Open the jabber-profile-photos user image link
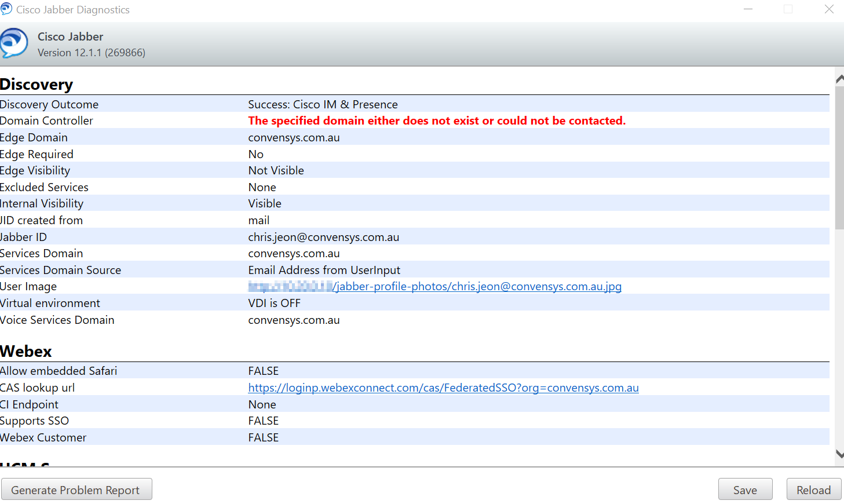This screenshot has width=844, height=504. pos(434,286)
